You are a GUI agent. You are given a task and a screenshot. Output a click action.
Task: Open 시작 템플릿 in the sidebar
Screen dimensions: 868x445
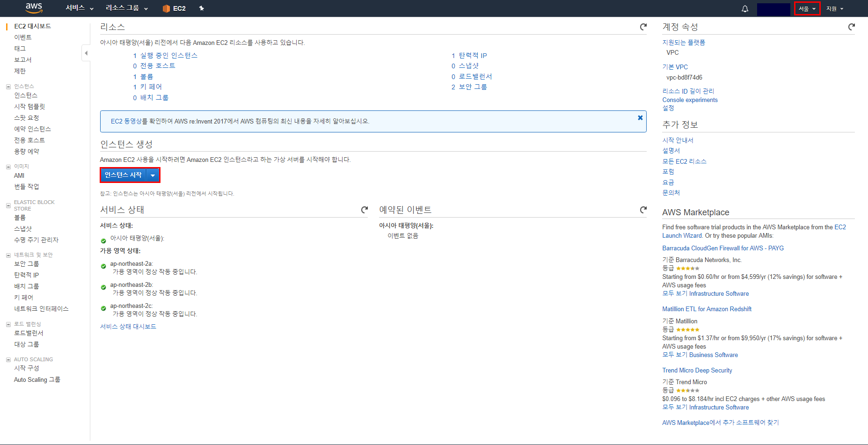(29, 107)
